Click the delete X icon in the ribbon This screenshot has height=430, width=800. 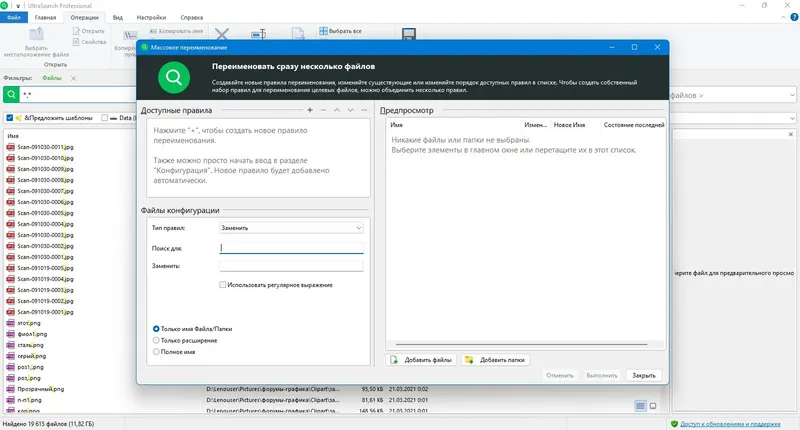[x=221, y=34]
